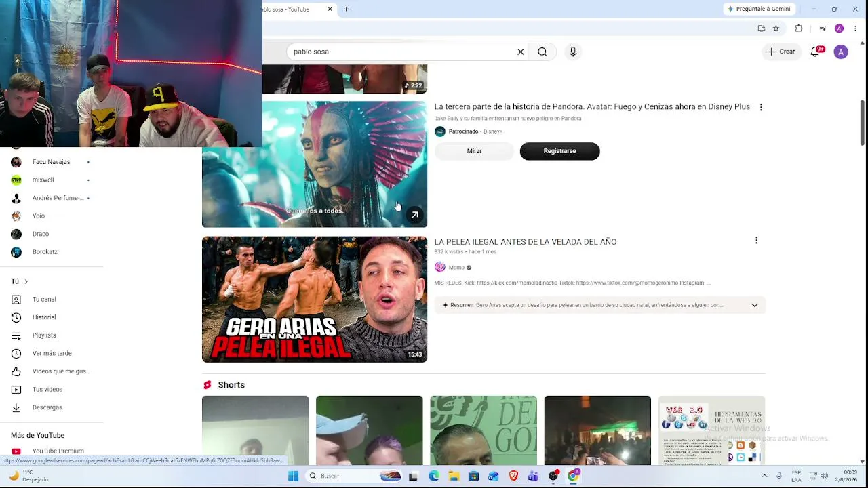Open the volume control in system tray
This screenshot has width=868, height=488.
click(x=824, y=476)
